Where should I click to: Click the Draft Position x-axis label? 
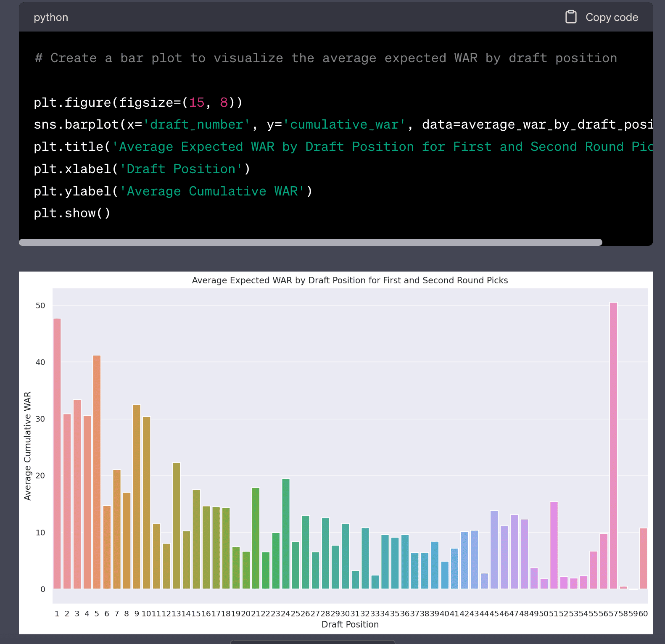point(350,625)
